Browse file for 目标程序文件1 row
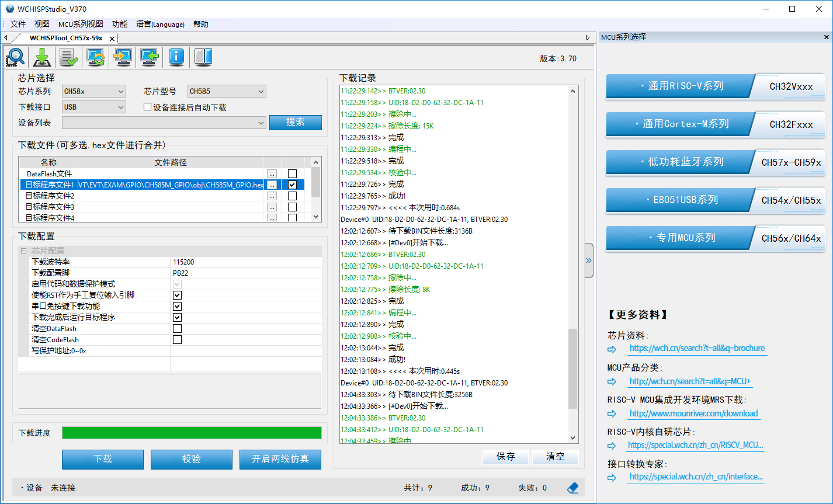The width and height of the screenshot is (833, 504). [x=272, y=185]
